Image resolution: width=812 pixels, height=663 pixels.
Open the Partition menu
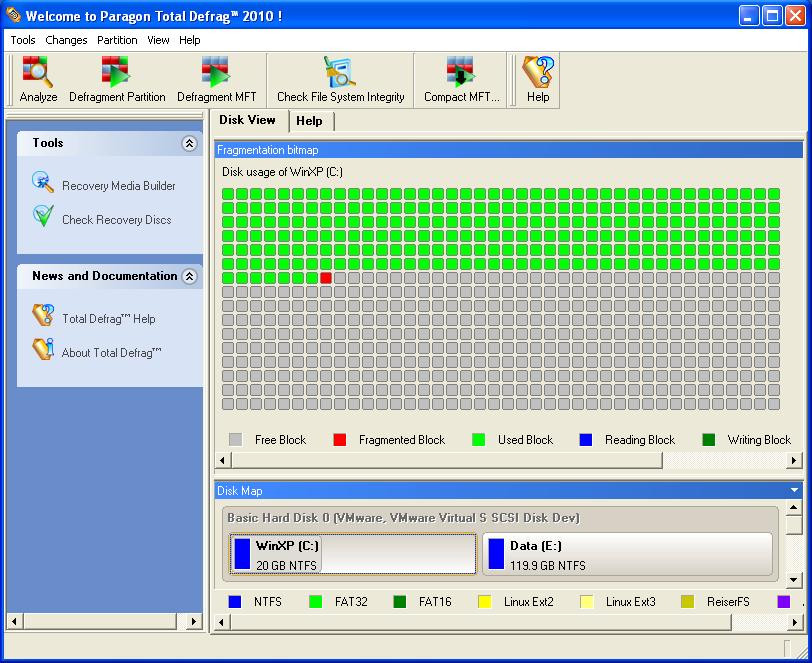click(117, 40)
